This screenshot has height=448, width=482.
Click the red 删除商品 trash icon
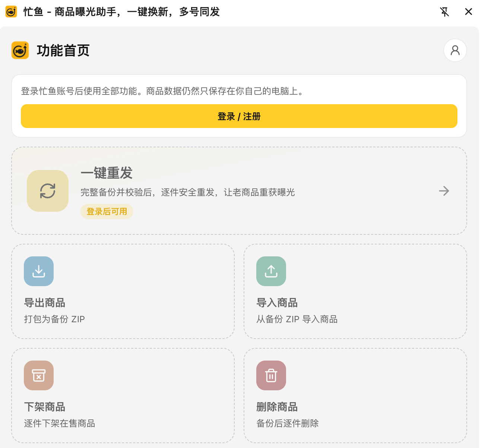point(271,375)
